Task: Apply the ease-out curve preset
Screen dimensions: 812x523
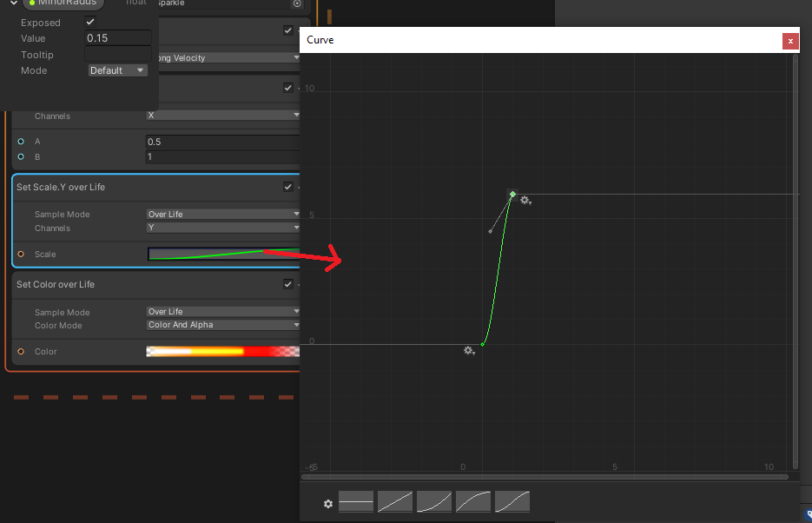Action: point(473,501)
